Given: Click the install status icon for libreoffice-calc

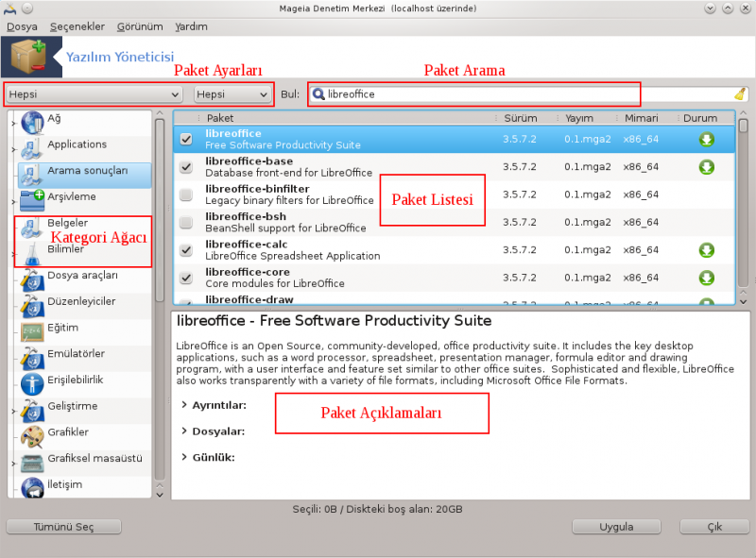Looking at the screenshot, I should point(706,250).
